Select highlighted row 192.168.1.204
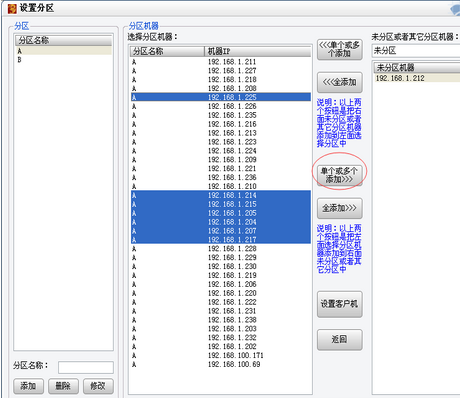Screen dimensions: 460x398 pyautogui.click(x=221, y=222)
